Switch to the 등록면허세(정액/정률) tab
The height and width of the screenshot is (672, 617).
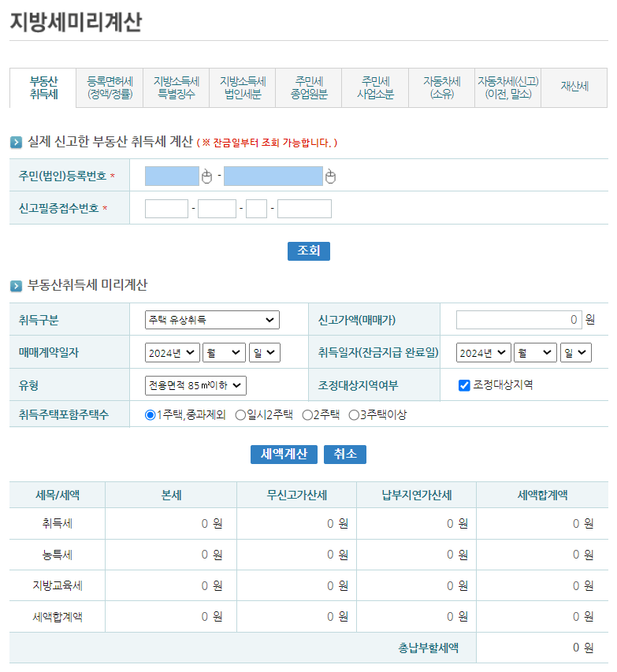(110, 88)
